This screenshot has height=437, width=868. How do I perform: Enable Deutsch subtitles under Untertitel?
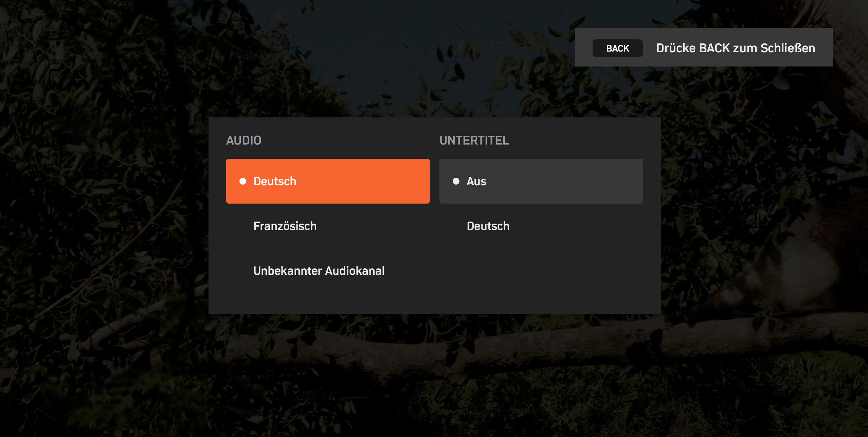(541, 226)
